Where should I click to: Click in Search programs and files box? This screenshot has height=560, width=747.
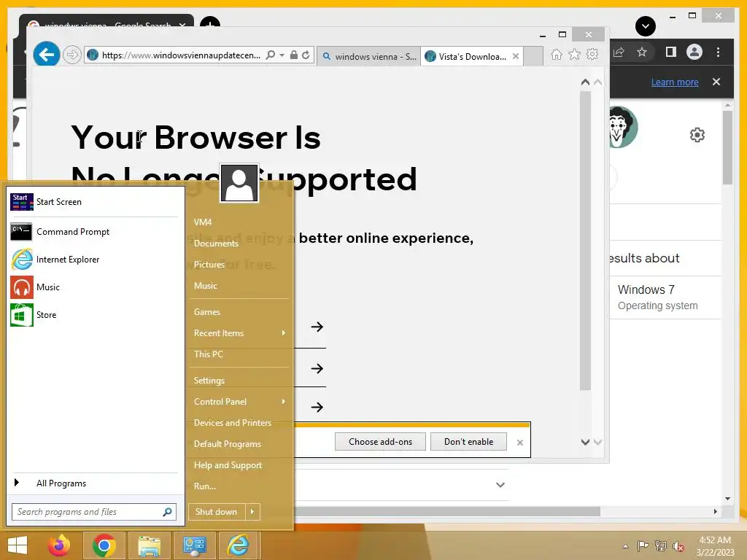pos(94,512)
